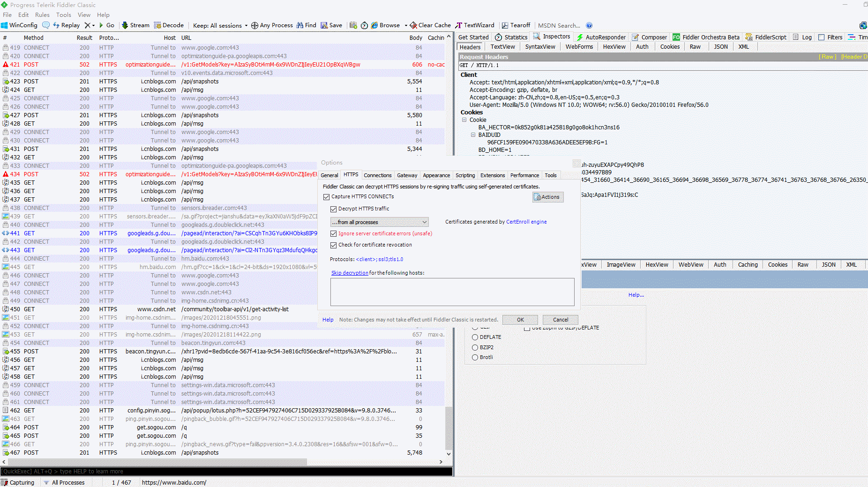Open Performance tab in Options
Screen dimensions: 868x487
click(524, 175)
